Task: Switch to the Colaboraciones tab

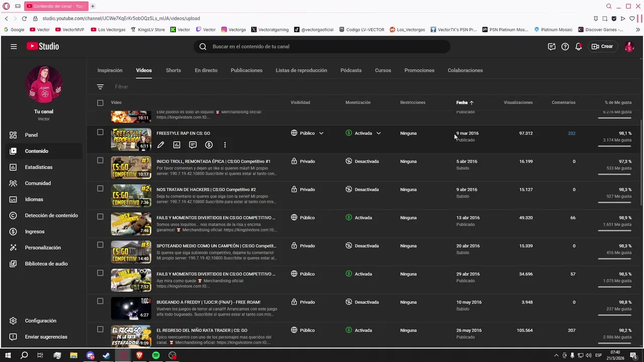Action: point(465,70)
